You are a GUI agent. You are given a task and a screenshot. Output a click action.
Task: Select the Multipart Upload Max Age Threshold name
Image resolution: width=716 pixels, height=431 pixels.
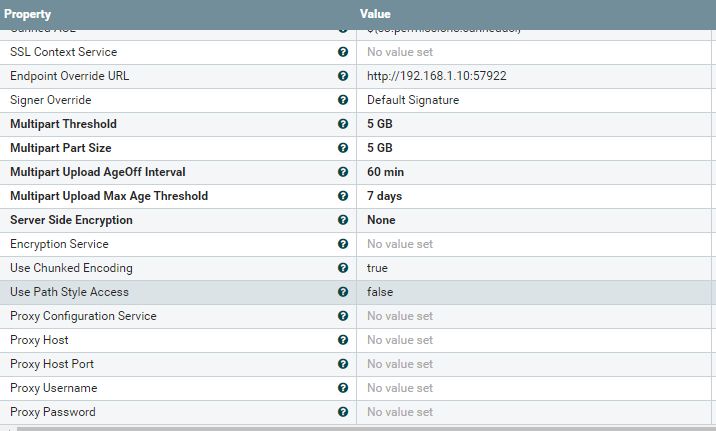click(109, 196)
